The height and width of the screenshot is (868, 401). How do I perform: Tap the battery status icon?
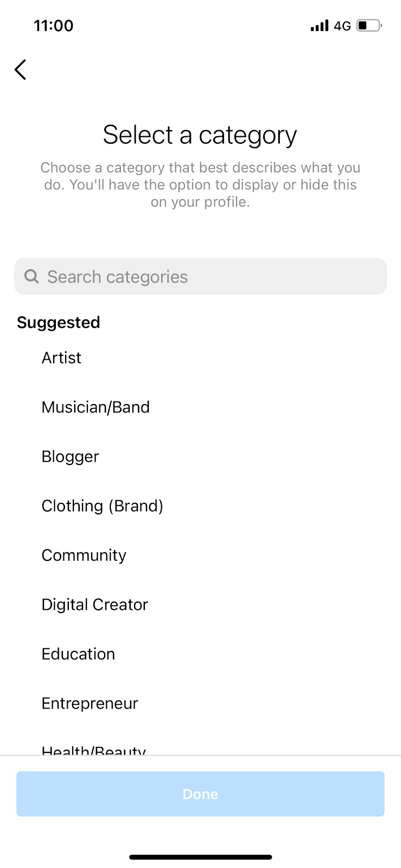click(369, 25)
